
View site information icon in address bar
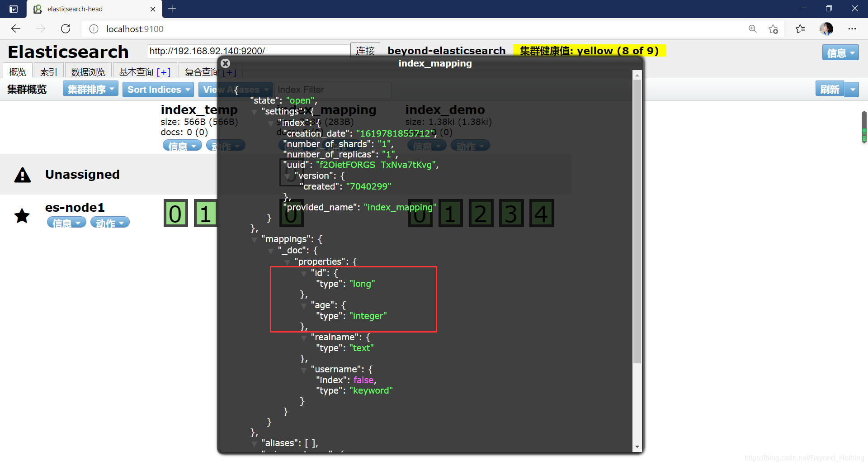pos(94,29)
